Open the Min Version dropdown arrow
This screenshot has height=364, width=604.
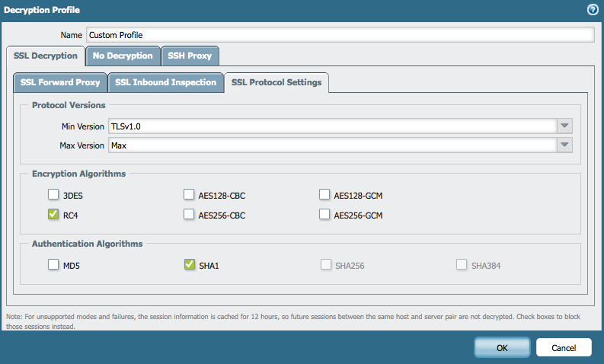click(564, 126)
